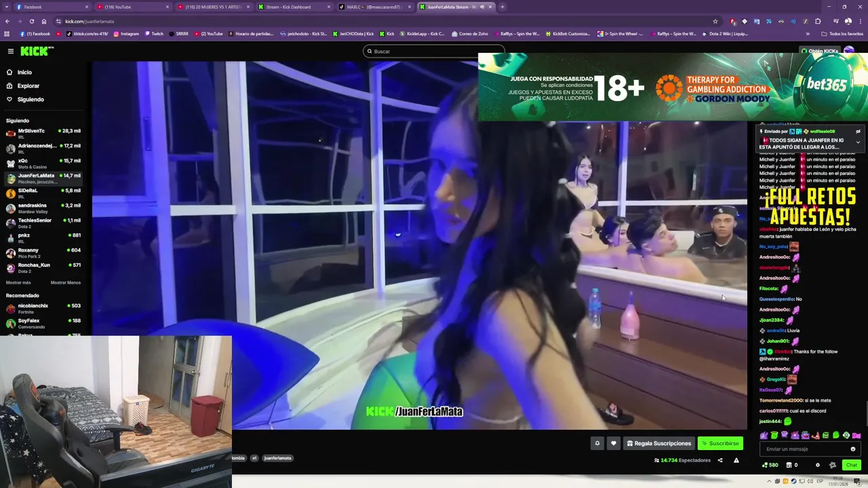This screenshot has width=868, height=488.
Task: Open the bet365 banner ad
Action: 673,87
